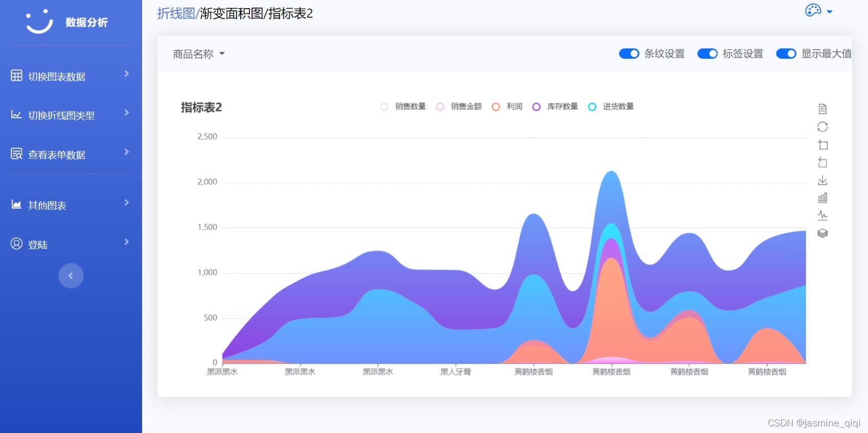This screenshot has width=868, height=433.
Task: Toggle the 显示最大值 switch
Action: [786, 54]
